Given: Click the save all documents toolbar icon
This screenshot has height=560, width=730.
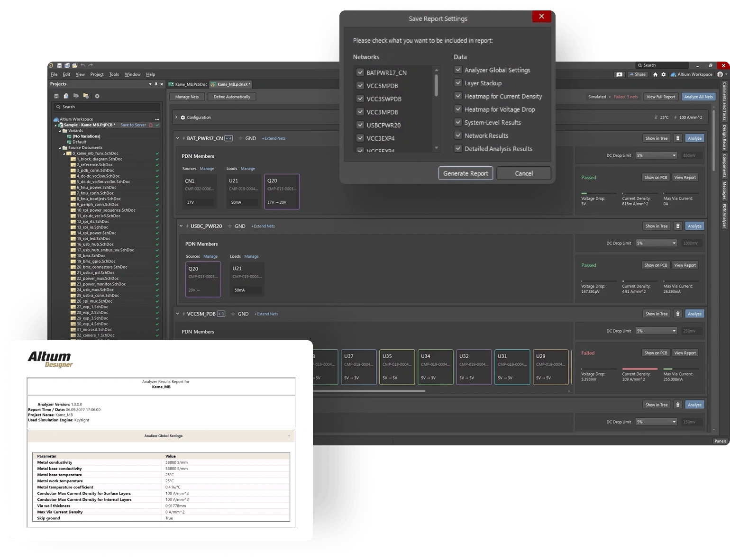Looking at the screenshot, I should point(67,65).
